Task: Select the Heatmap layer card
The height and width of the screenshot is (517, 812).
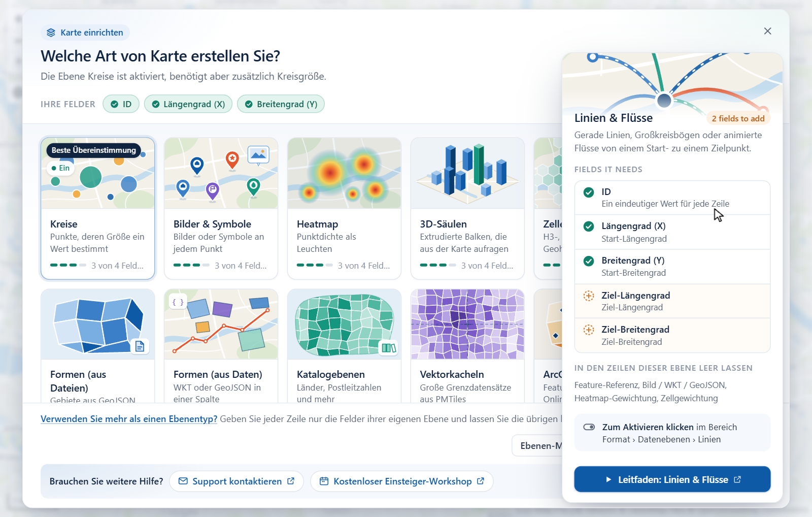Action: tap(344, 208)
